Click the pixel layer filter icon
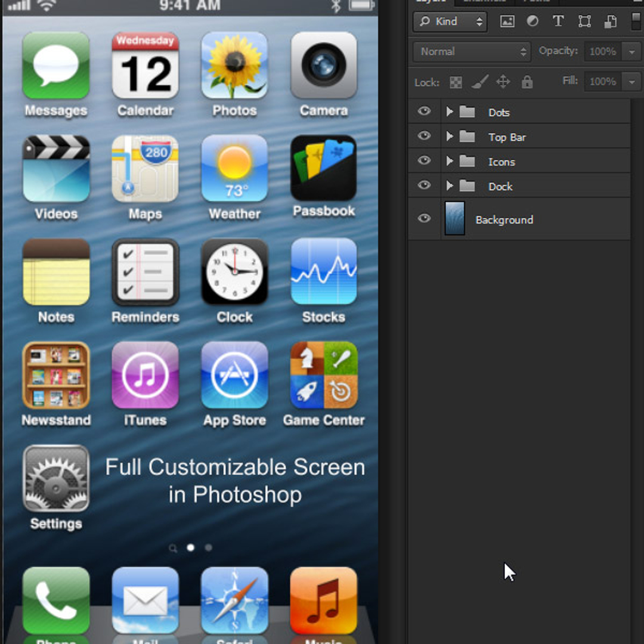This screenshot has height=644, width=644. pos(507,21)
